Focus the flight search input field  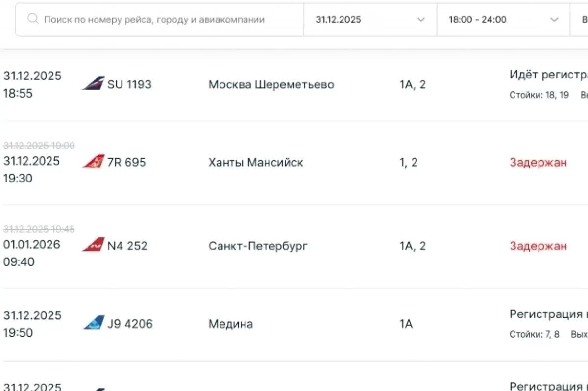(162, 20)
